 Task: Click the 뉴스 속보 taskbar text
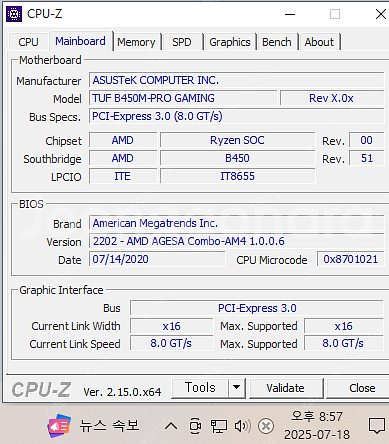tap(109, 426)
